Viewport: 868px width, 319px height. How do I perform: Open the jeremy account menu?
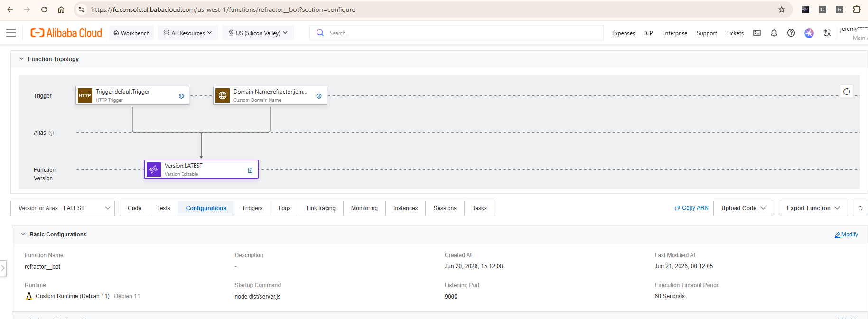pos(854,33)
